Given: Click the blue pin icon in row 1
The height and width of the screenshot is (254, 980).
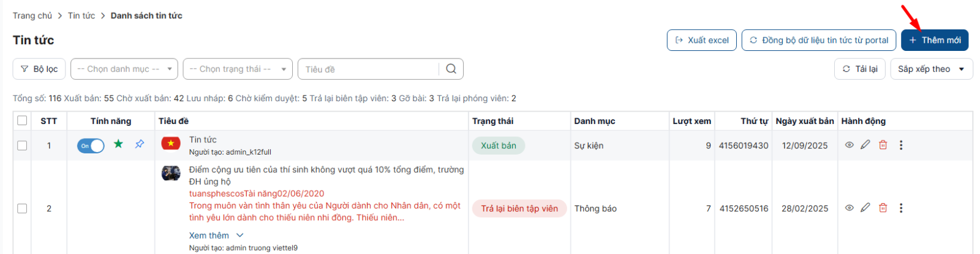Looking at the screenshot, I should pos(140,144).
